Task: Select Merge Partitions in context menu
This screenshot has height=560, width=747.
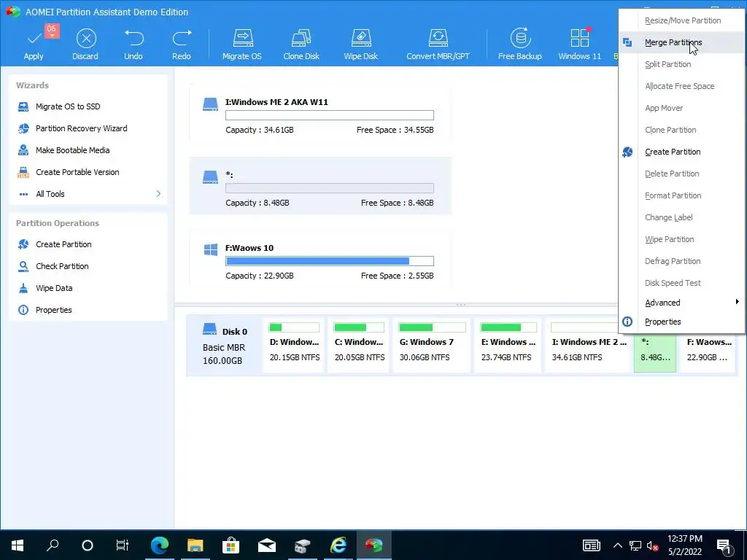Action: (x=681, y=42)
